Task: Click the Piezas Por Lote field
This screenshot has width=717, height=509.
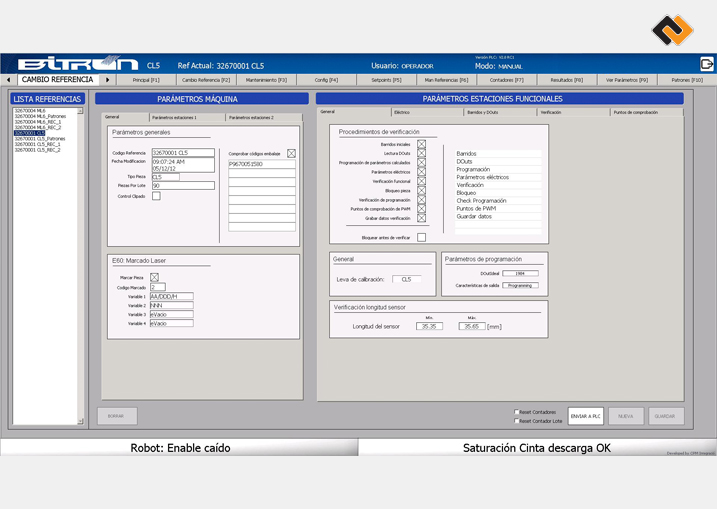Action: [x=183, y=186]
